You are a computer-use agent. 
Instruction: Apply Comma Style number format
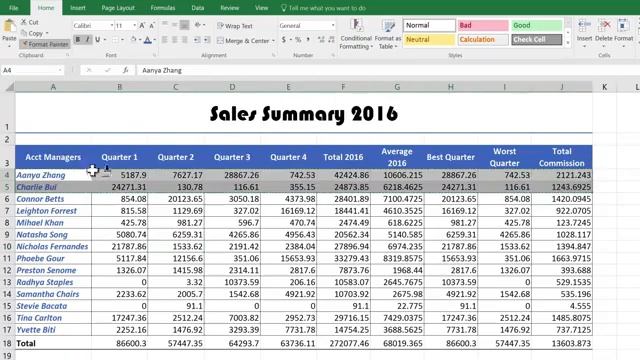pos(308,40)
